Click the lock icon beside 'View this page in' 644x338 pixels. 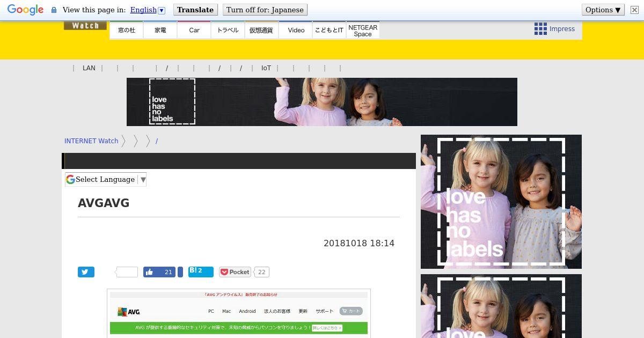(54, 10)
